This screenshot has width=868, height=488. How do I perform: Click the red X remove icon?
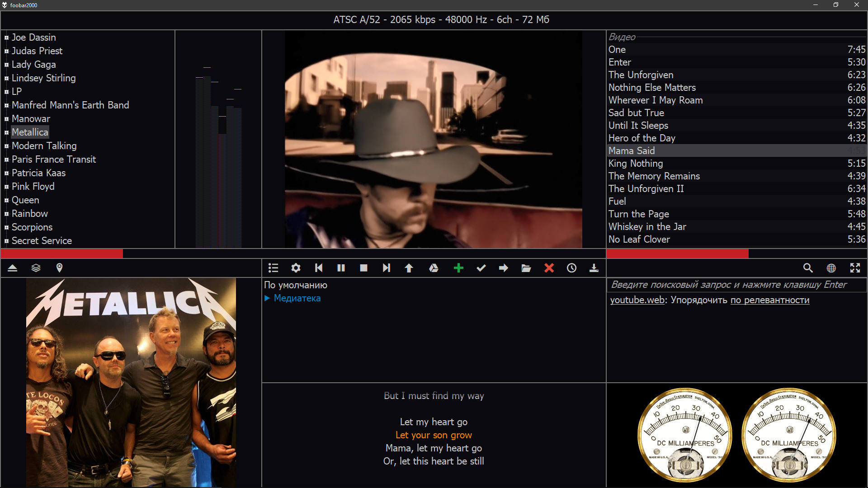coord(549,268)
